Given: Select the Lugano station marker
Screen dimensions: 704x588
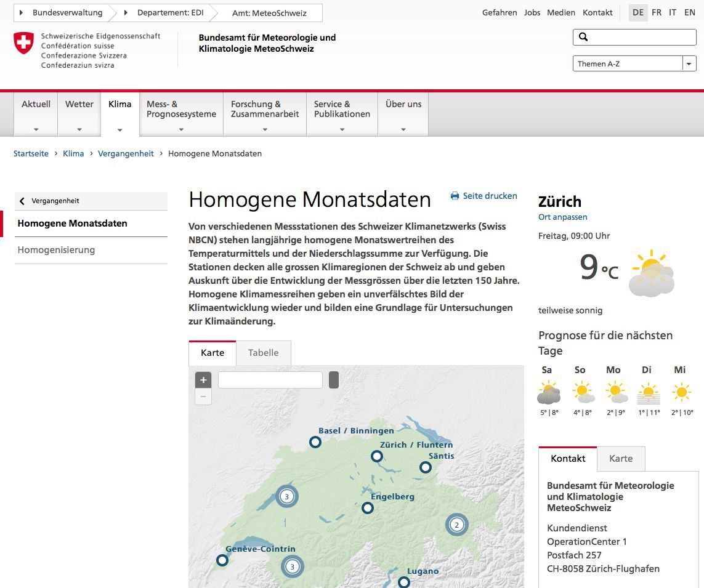Looking at the screenshot, I should pos(405,581).
